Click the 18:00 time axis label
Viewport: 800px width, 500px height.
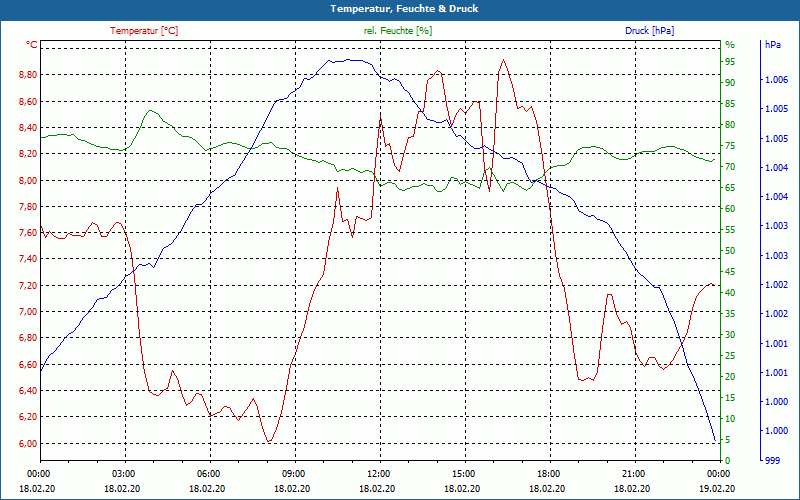coord(551,473)
